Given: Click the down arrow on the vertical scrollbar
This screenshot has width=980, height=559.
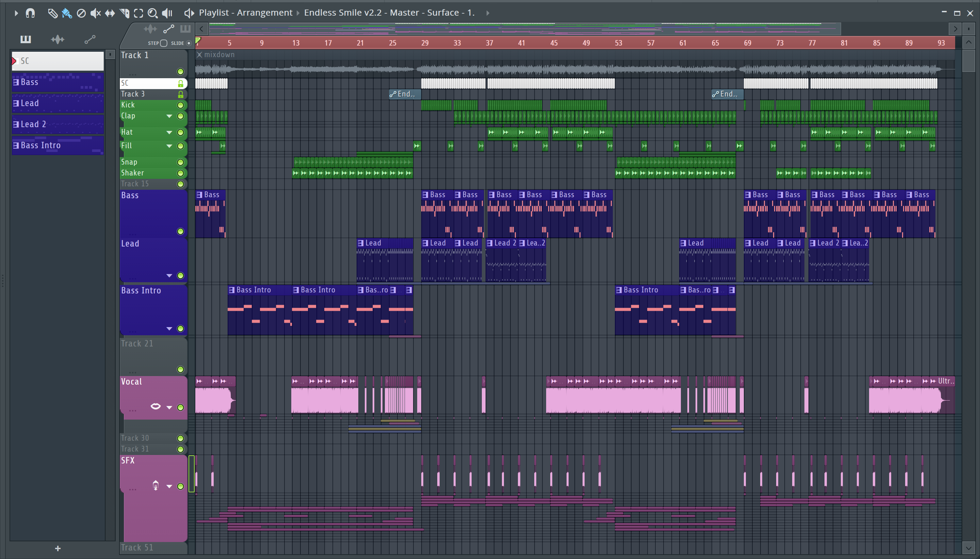Looking at the screenshot, I should [x=968, y=547].
